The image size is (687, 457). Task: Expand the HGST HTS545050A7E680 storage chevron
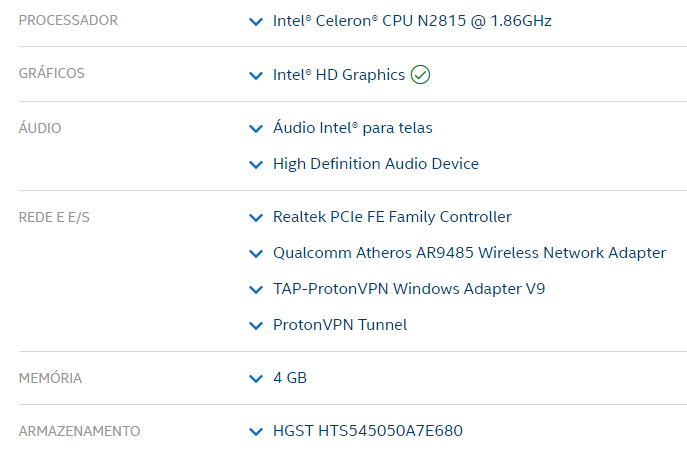(256, 432)
